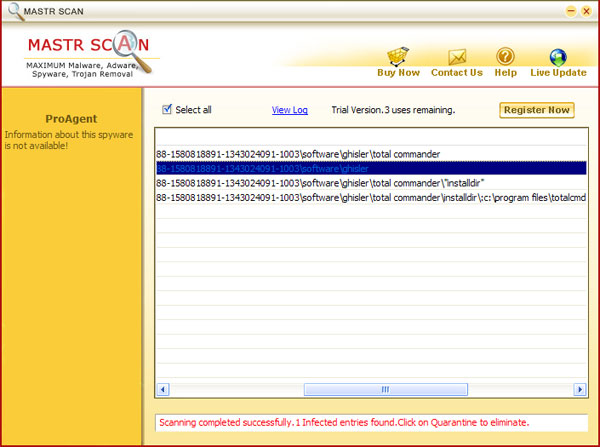Image resolution: width=600 pixels, height=447 pixels.
Task: Minimize the MASTR SCAN window
Action: point(571,11)
